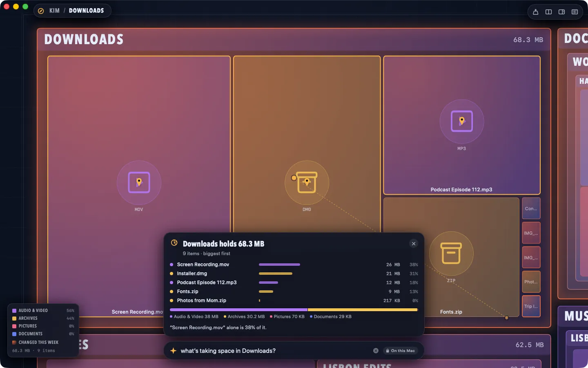Click the Changed This Week legend swatch
Image resolution: width=588 pixels, height=368 pixels.
pyautogui.click(x=14, y=343)
